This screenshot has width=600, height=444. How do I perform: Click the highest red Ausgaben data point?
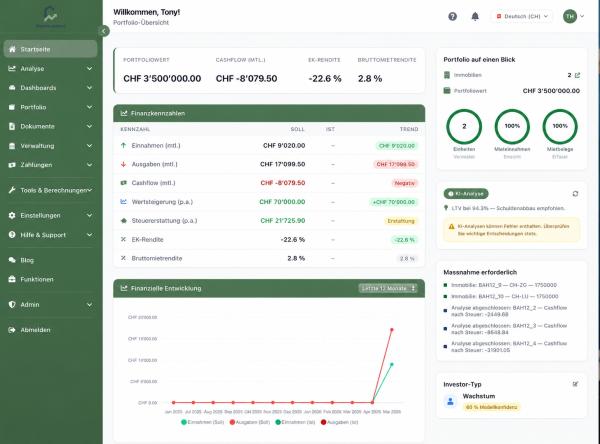tap(391, 329)
